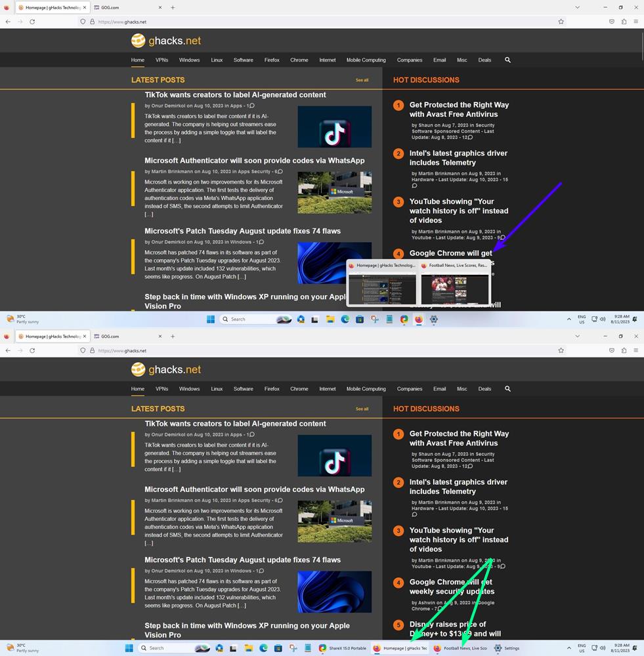Screen dimensions: 644x656
Task: Open Pocket shield icon in upper browser toolbar
Action: (x=612, y=22)
